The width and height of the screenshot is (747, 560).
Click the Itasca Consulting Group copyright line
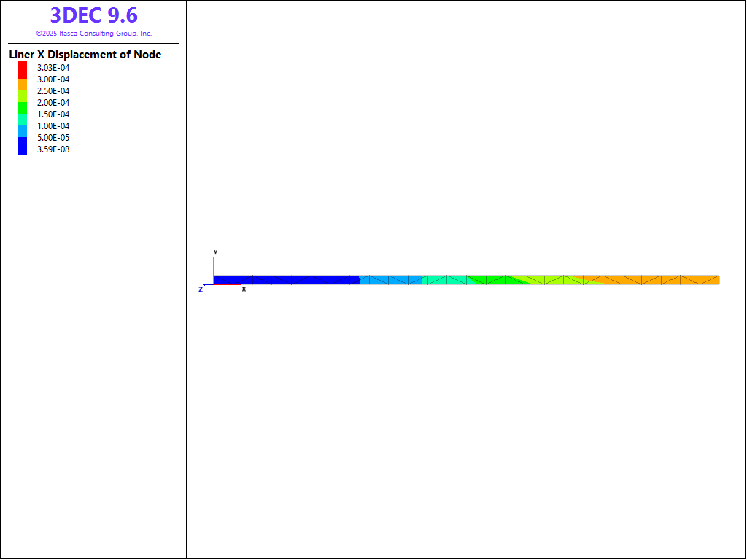click(x=93, y=34)
